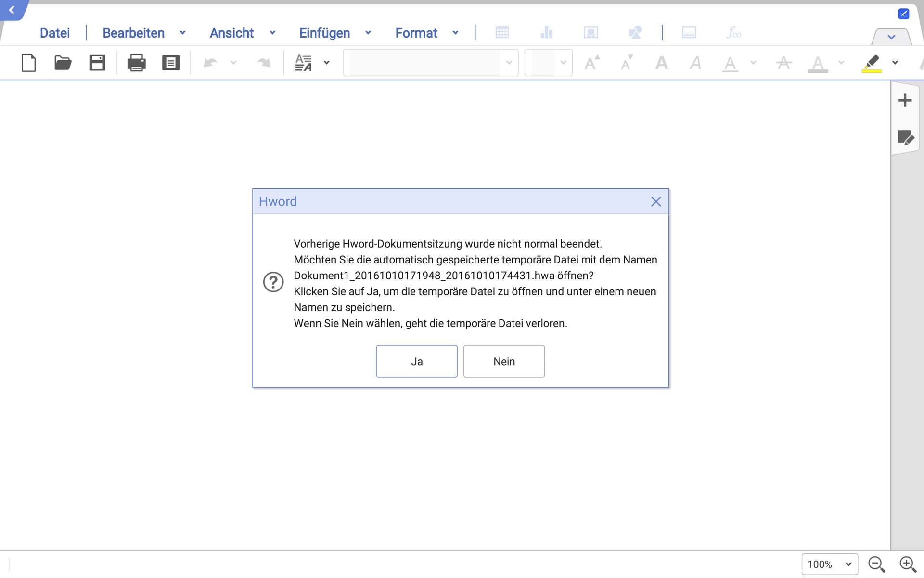Open the Ansicht menu
924x578 pixels.
pyautogui.click(x=231, y=33)
